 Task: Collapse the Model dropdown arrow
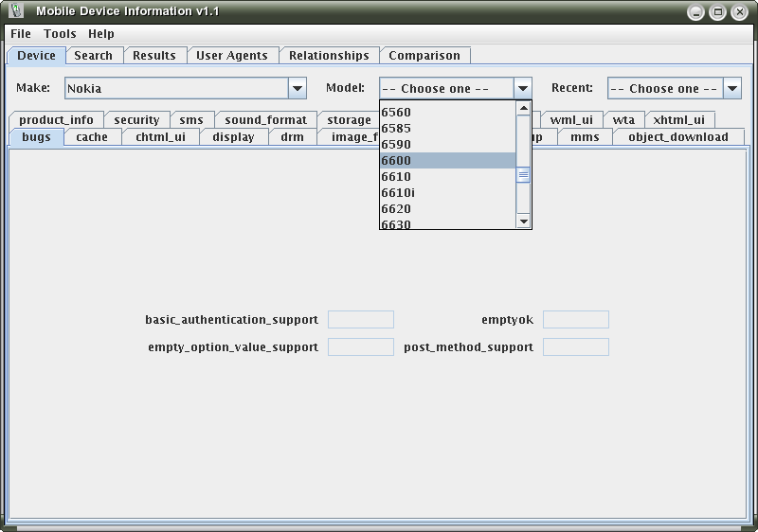pos(523,88)
